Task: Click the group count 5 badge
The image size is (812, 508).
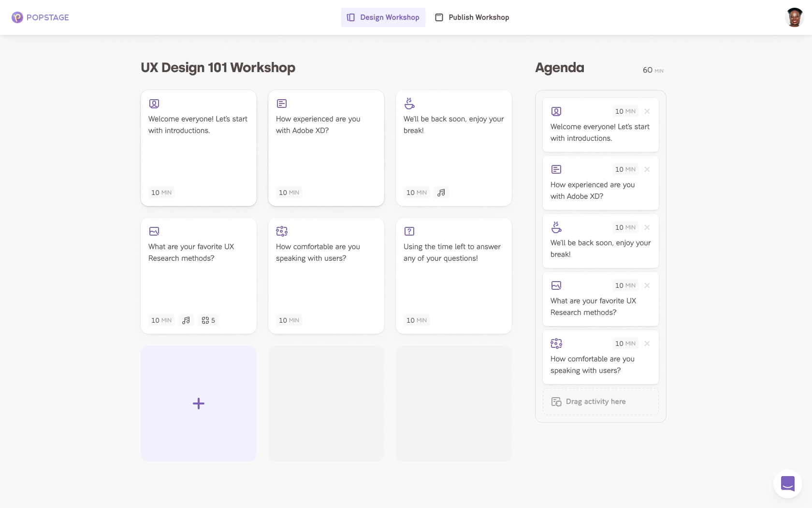Action: [x=208, y=320]
